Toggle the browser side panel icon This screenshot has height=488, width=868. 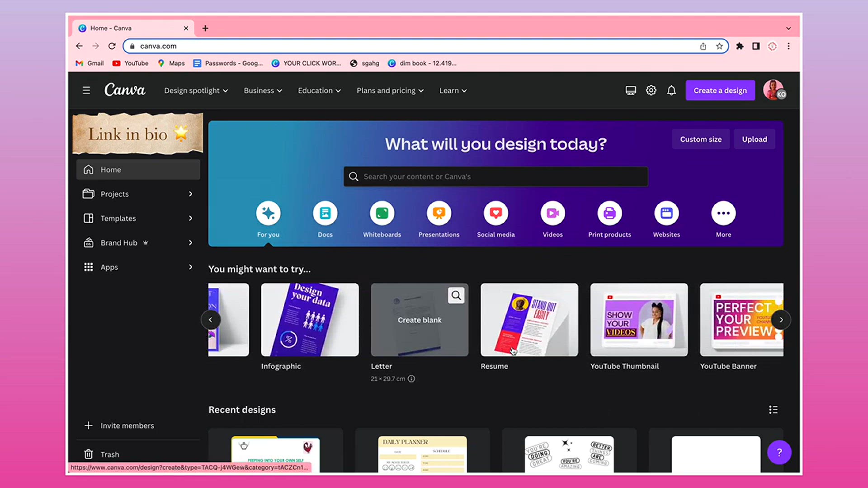[x=756, y=46]
